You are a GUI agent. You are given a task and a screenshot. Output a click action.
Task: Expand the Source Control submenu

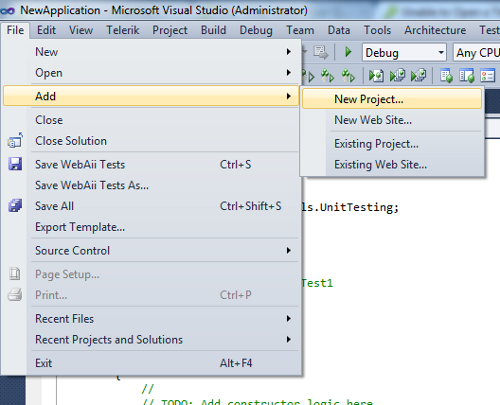click(164, 250)
